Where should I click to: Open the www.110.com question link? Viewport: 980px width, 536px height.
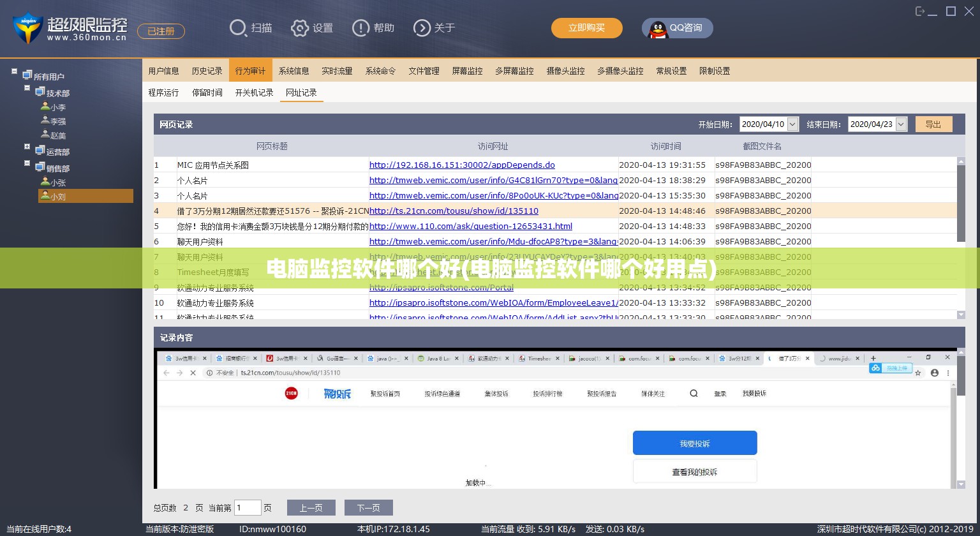tap(471, 226)
